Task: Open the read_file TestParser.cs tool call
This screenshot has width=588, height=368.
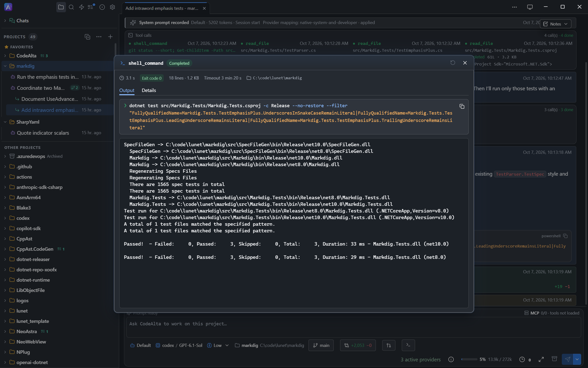Action: point(294,47)
